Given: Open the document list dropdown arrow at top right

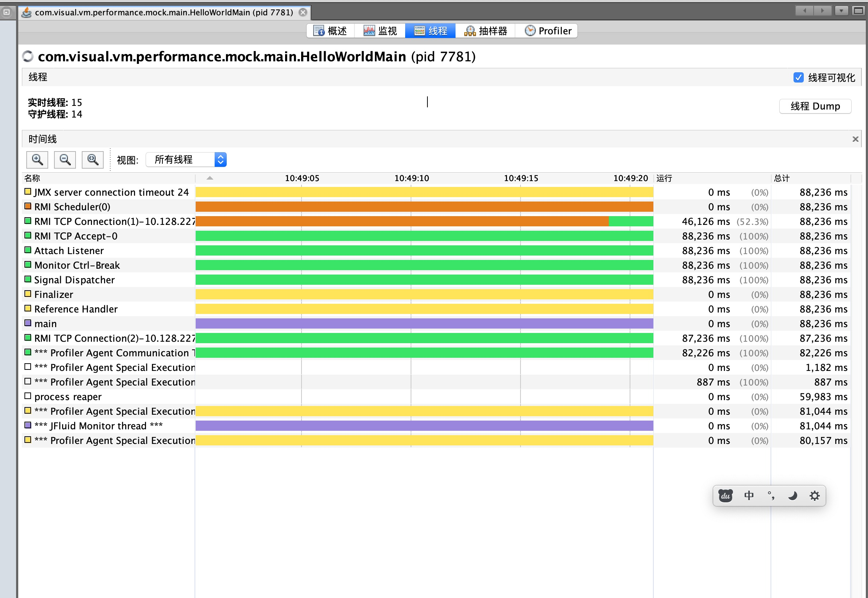Looking at the screenshot, I should (x=841, y=11).
